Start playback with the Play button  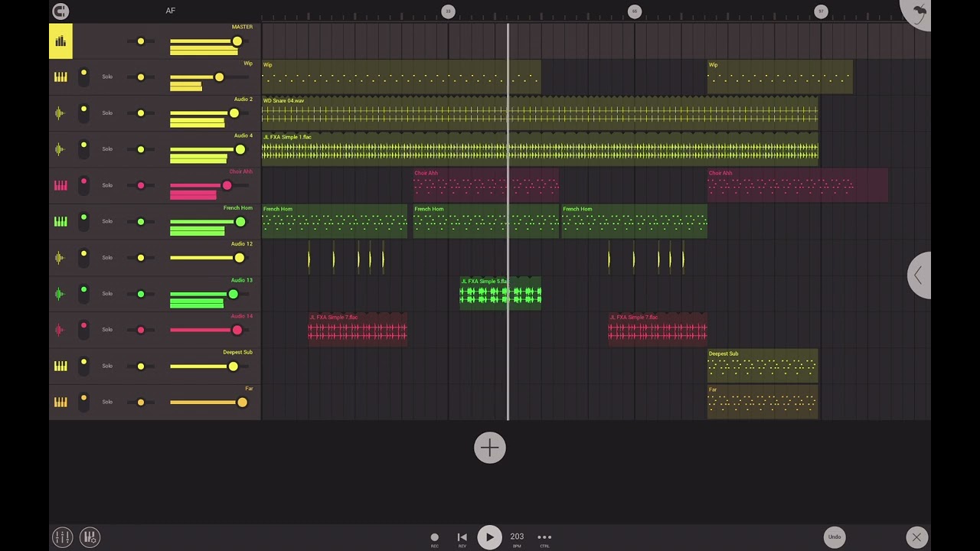coord(489,537)
